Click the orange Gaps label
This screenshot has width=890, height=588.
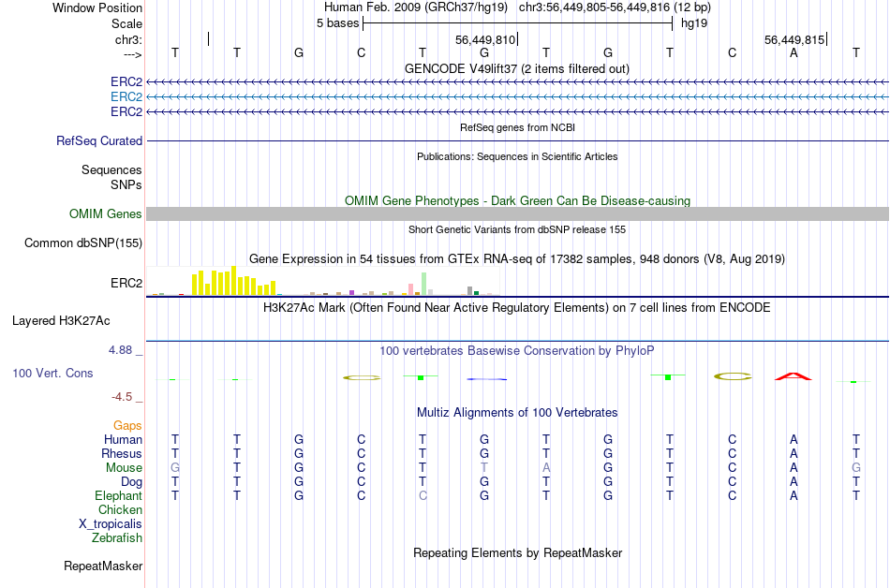coord(127,426)
